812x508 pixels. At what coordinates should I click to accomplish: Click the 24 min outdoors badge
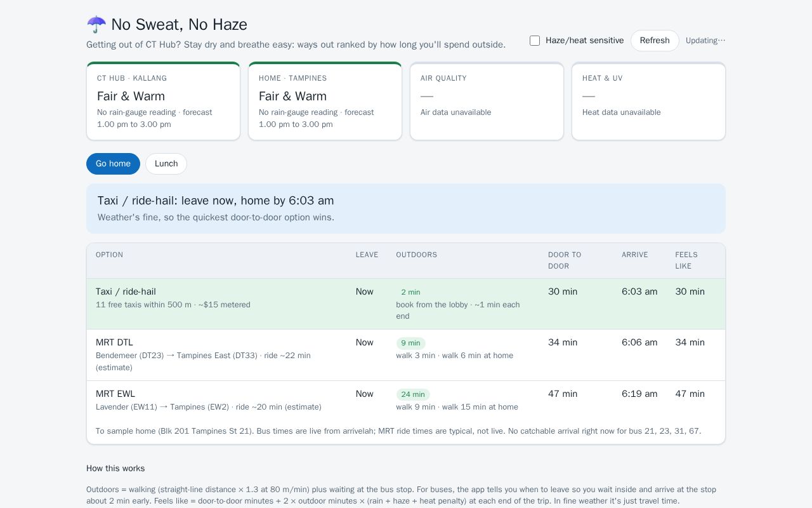(x=413, y=394)
